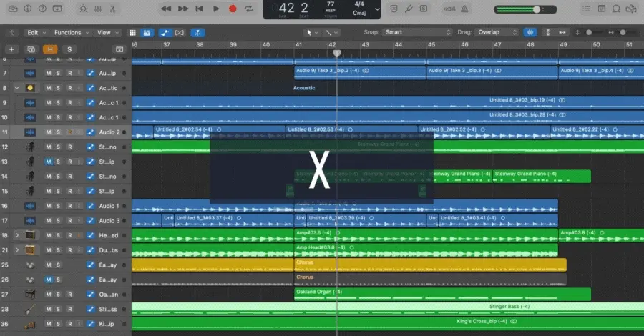This screenshot has width=644, height=336.
Task: Expand track stack on track 18
Action: (x=17, y=235)
